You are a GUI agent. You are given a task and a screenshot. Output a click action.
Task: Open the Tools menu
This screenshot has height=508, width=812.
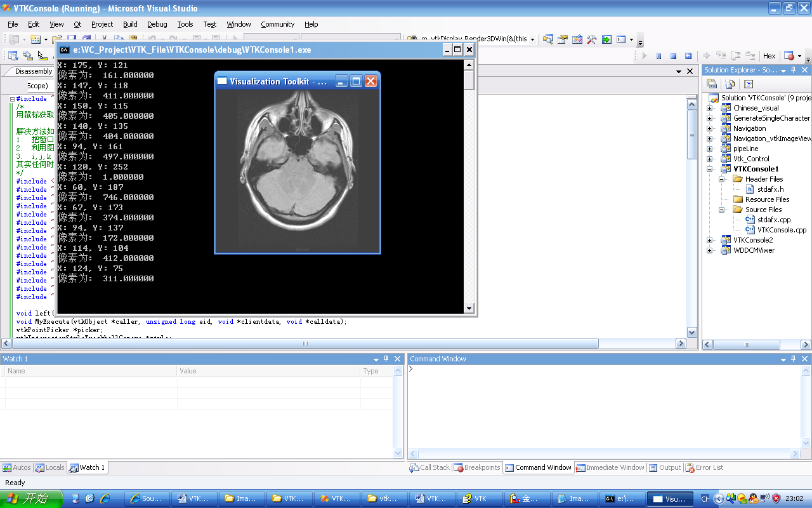pyautogui.click(x=185, y=24)
